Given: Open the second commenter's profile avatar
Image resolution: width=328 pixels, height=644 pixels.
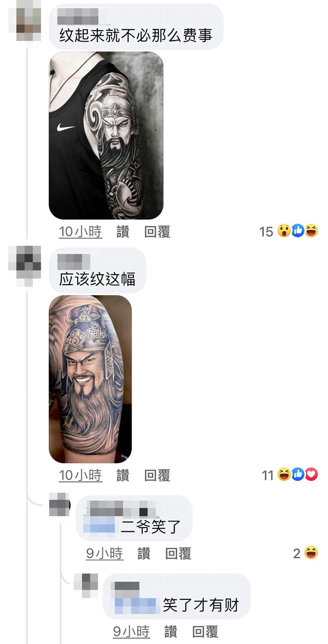Looking at the screenshot, I should [25, 266].
